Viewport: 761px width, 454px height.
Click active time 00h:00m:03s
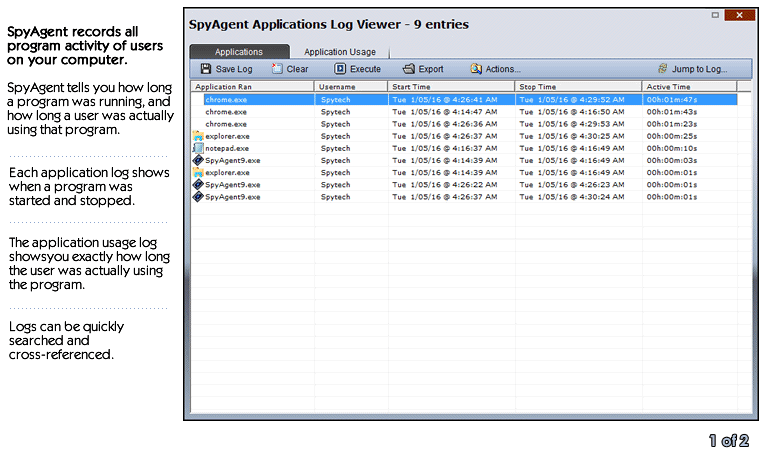(x=672, y=160)
